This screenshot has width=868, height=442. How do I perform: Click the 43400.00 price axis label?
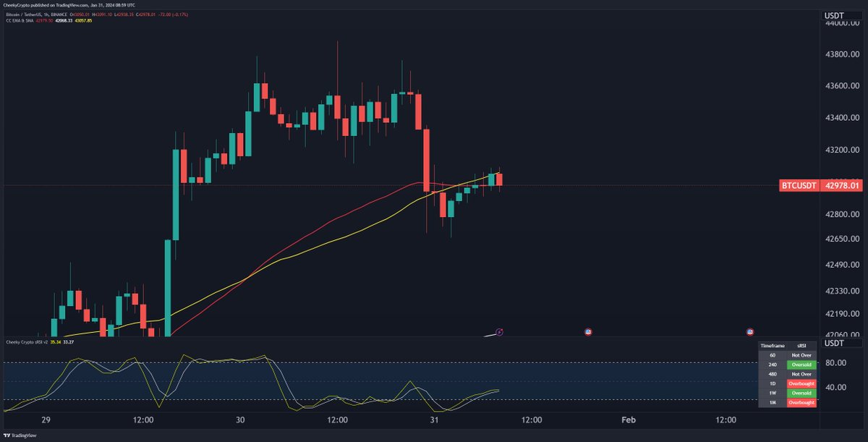point(843,117)
